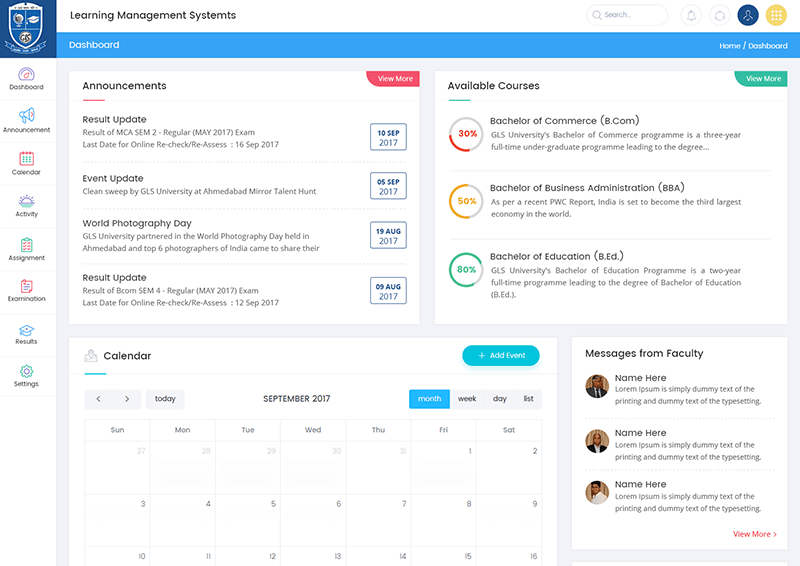This screenshot has height=566, width=800.
Task: Switch calendar to month view
Action: click(x=430, y=399)
